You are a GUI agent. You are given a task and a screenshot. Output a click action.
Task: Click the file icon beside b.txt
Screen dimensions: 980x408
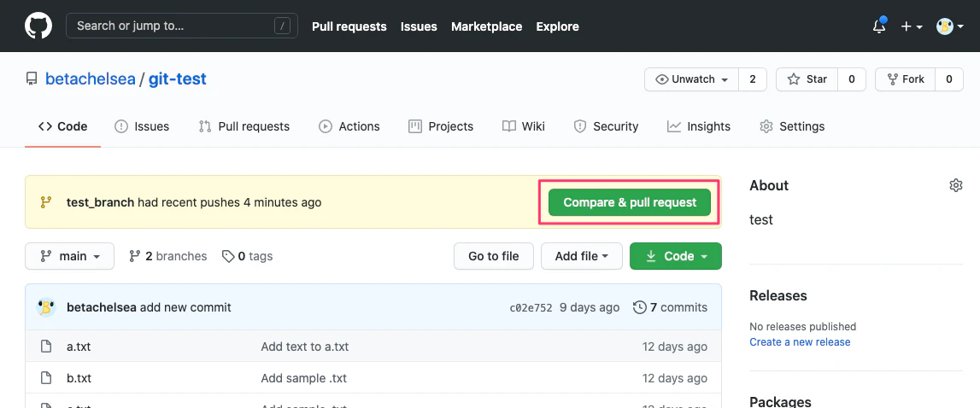click(45, 378)
